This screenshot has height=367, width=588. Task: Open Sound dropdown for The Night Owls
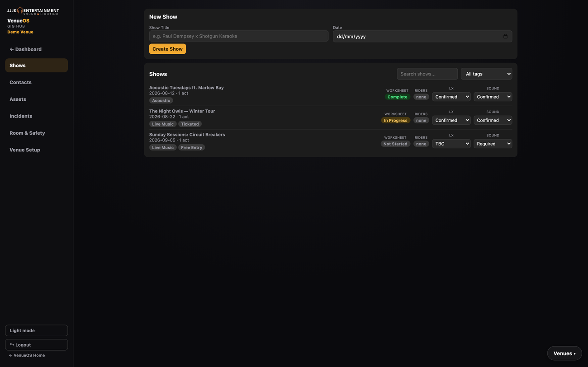pyautogui.click(x=493, y=120)
